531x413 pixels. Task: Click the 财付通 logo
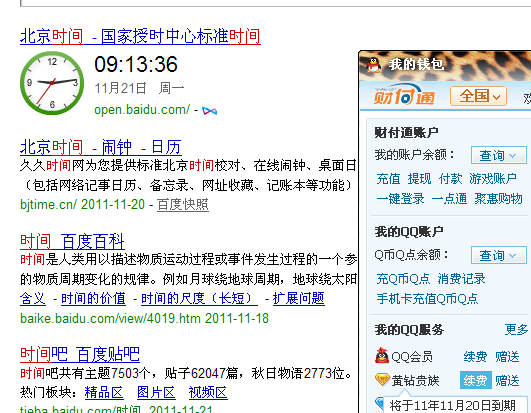tap(404, 95)
